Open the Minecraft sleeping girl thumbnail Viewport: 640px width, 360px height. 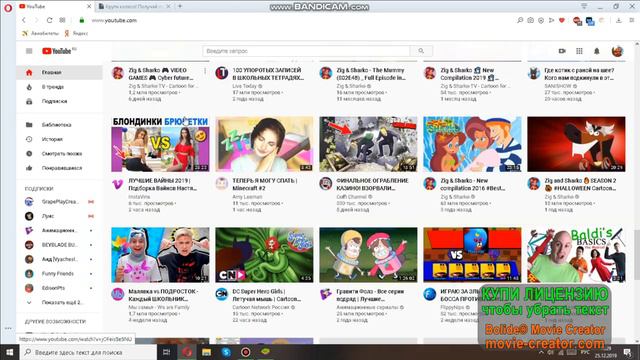(x=264, y=144)
